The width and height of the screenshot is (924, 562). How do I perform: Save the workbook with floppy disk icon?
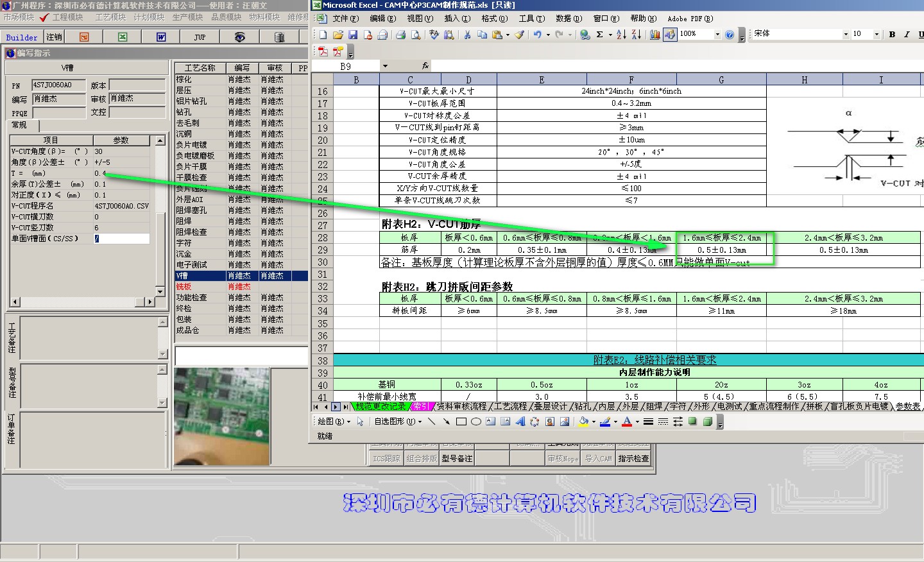[353, 35]
